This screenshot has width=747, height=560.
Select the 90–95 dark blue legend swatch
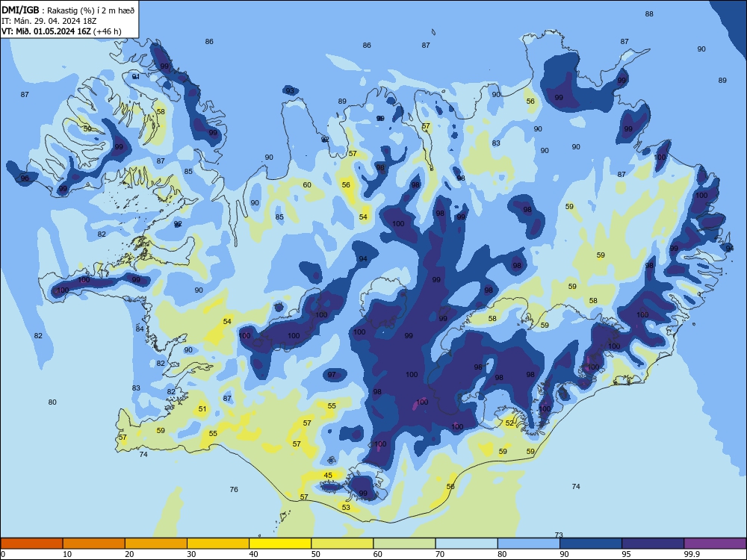click(591, 544)
